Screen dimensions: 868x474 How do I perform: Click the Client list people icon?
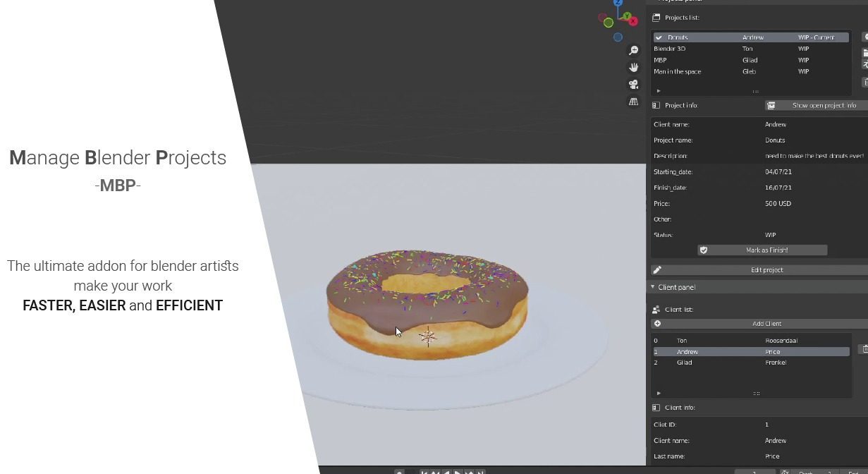click(657, 308)
